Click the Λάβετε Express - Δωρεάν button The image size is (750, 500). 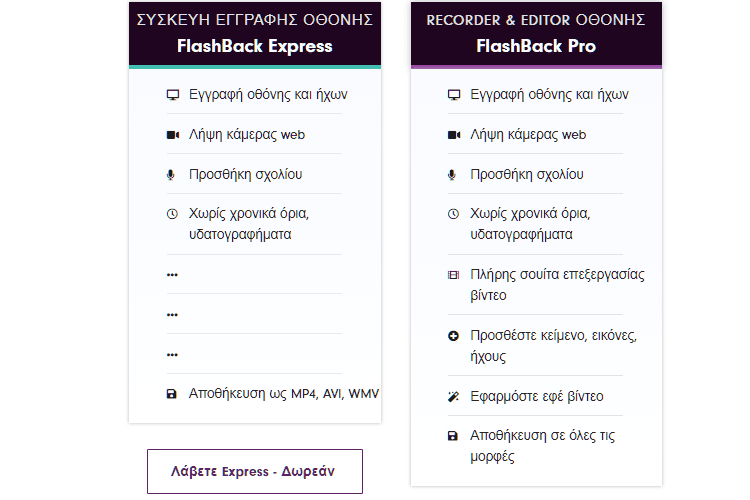255,471
